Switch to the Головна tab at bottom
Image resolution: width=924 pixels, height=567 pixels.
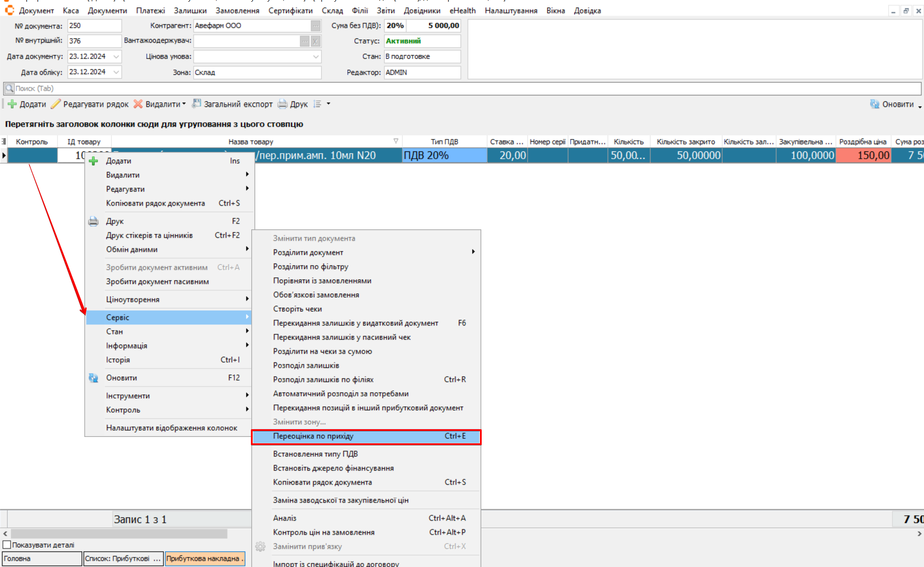[42, 558]
